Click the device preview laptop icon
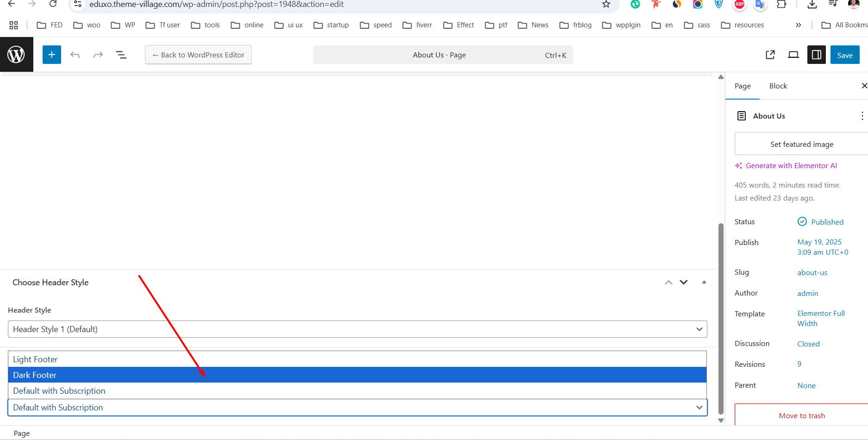Viewport: 868px width, 440px height. (x=793, y=54)
